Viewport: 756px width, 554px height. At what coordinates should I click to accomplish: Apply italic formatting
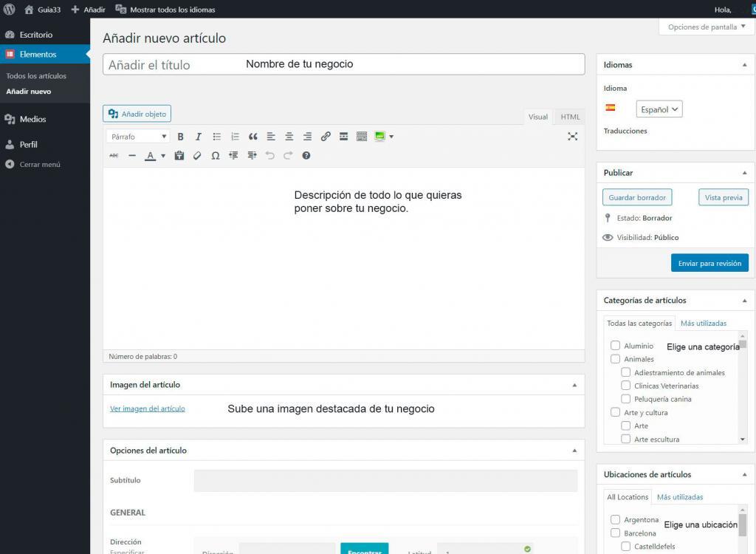pos(198,137)
